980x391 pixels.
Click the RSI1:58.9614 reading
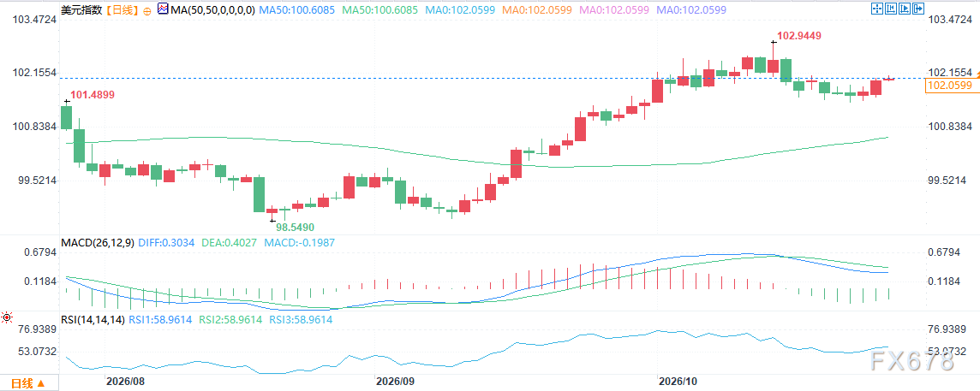pos(163,319)
